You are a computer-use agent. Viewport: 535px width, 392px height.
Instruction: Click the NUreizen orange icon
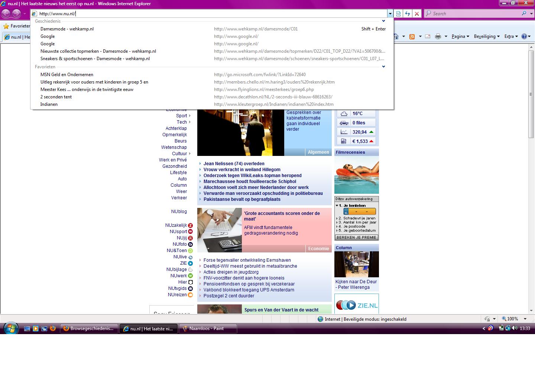[x=191, y=295]
